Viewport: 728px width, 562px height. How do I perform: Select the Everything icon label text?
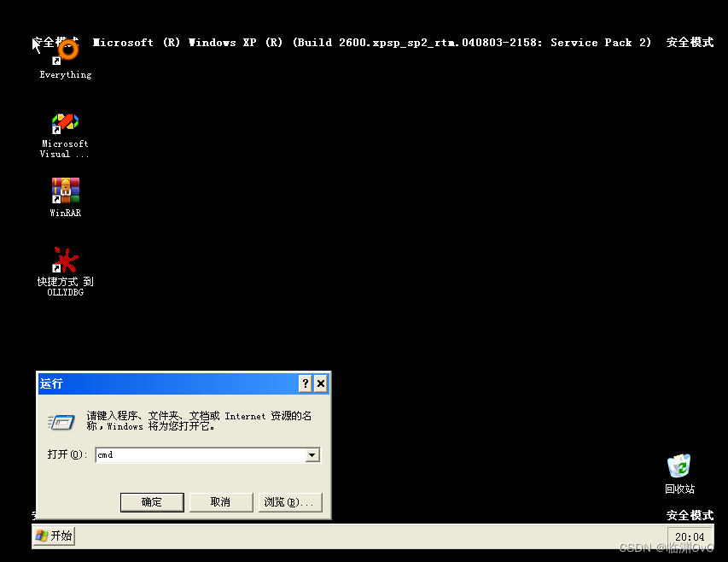pyautogui.click(x=66, y=75)
